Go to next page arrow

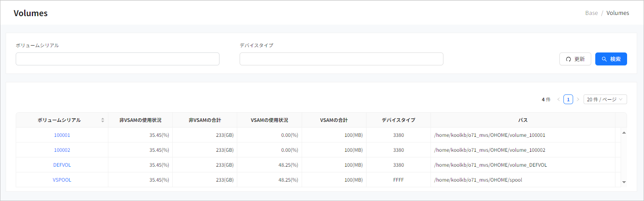578,99
